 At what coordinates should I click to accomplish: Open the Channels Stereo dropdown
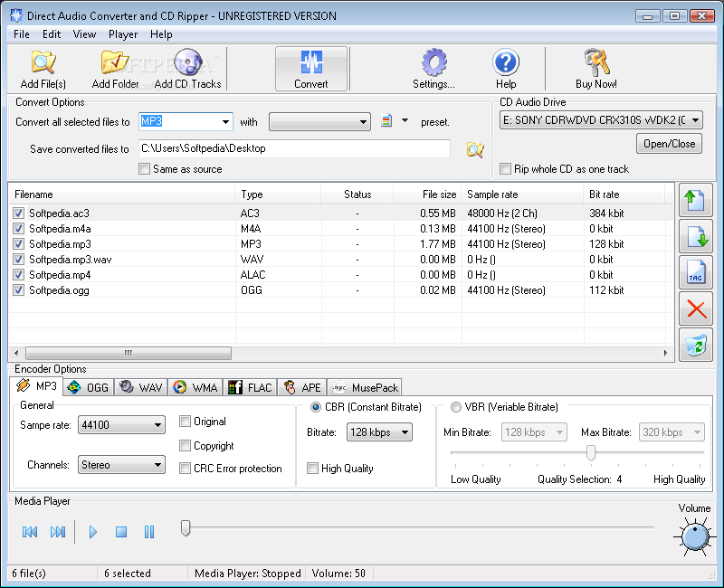click(x=121, y=465)
